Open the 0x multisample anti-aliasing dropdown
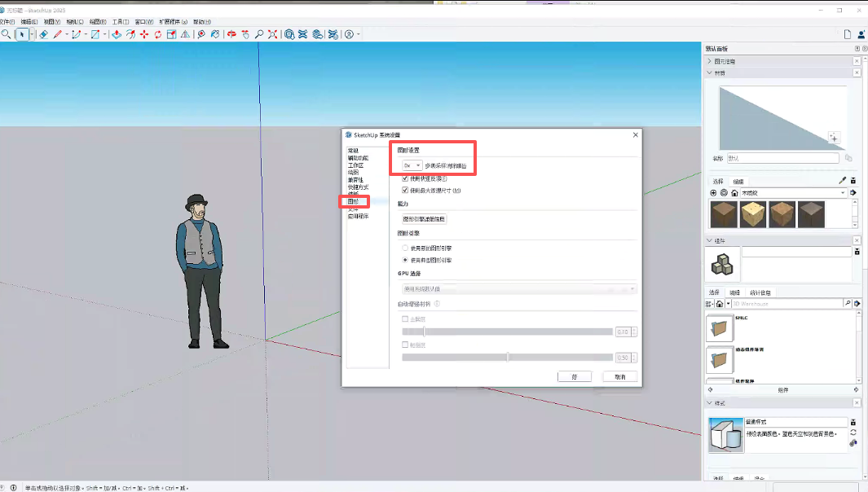Viewport: 868px width, 492px height. click(x=412, y=165)
